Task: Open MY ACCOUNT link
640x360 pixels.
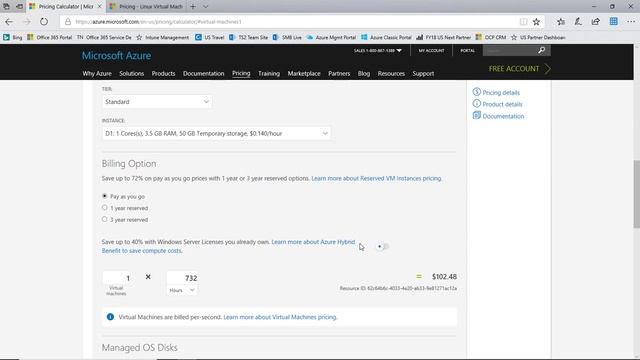Action: coord(431,50)
